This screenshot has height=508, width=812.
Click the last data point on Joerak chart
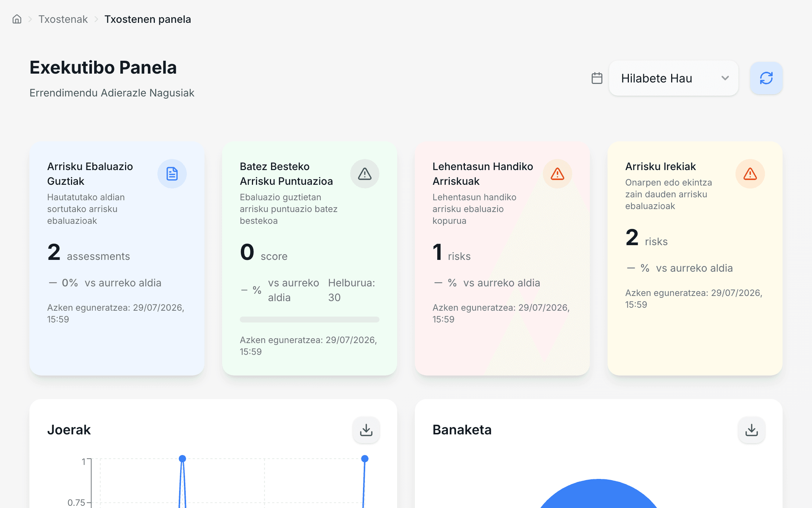[365, 459]
